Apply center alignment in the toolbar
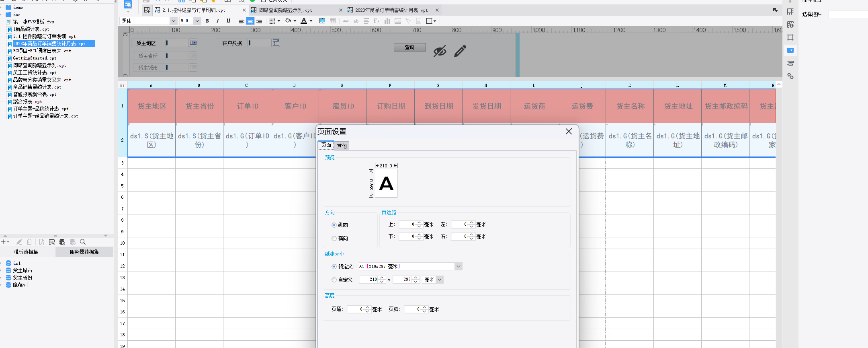This screenshot has height=348, width=868. 250,21
